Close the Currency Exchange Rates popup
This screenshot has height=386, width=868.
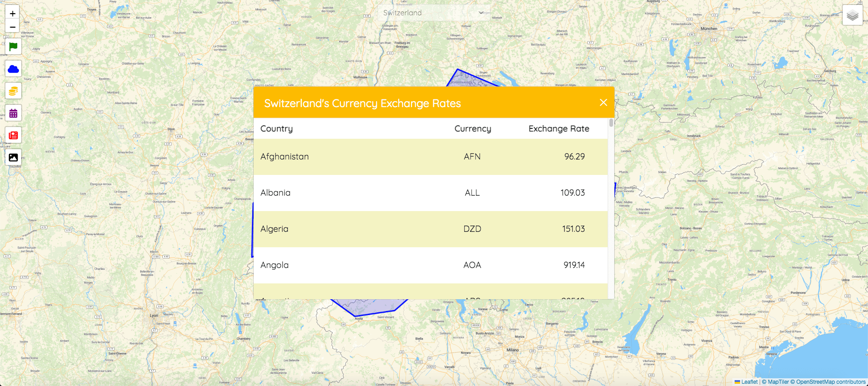pos(603,103)
